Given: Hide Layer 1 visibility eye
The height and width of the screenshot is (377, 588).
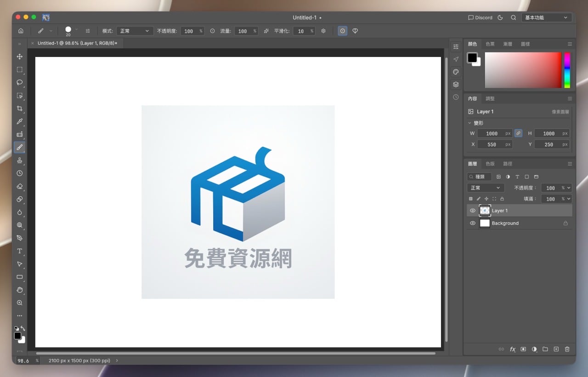Looking at the screenshot, I should pos(473,211).
